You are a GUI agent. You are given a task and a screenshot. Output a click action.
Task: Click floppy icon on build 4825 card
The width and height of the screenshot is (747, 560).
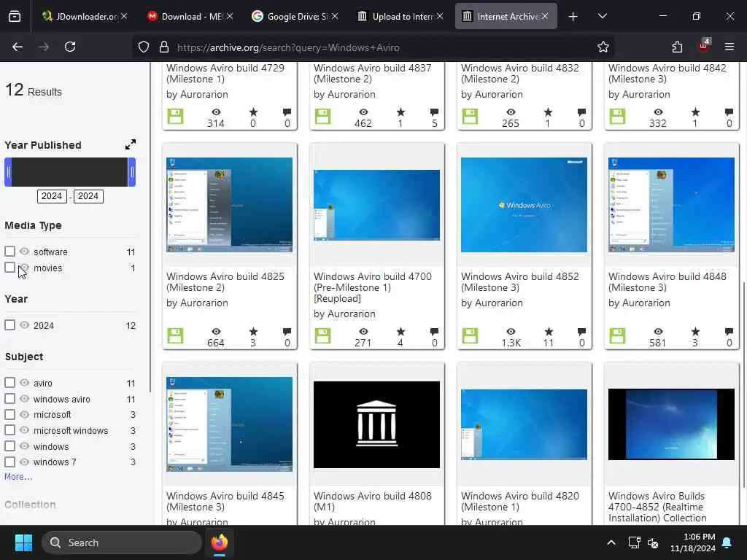coord(175,335)
